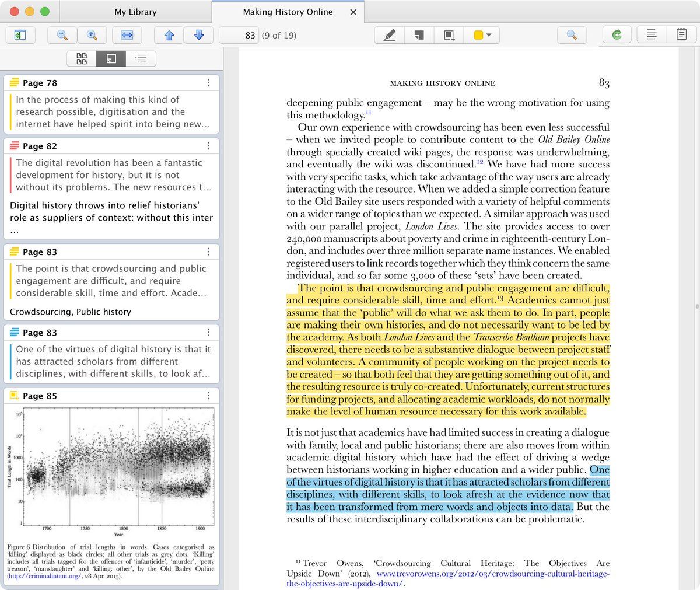Open the notes pane button
This screenshot has width=700, height=590.
[x=681, y=35]
